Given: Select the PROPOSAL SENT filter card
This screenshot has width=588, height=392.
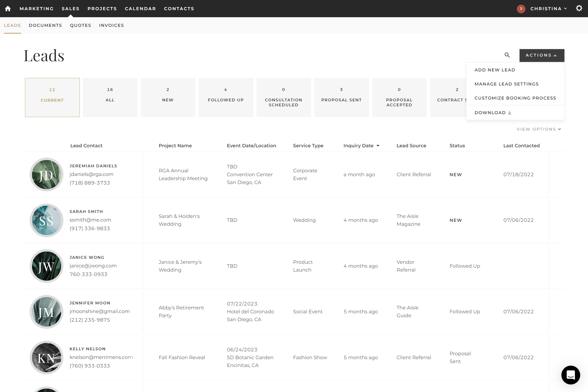Looking at the screenshot, I should (341, 97).
